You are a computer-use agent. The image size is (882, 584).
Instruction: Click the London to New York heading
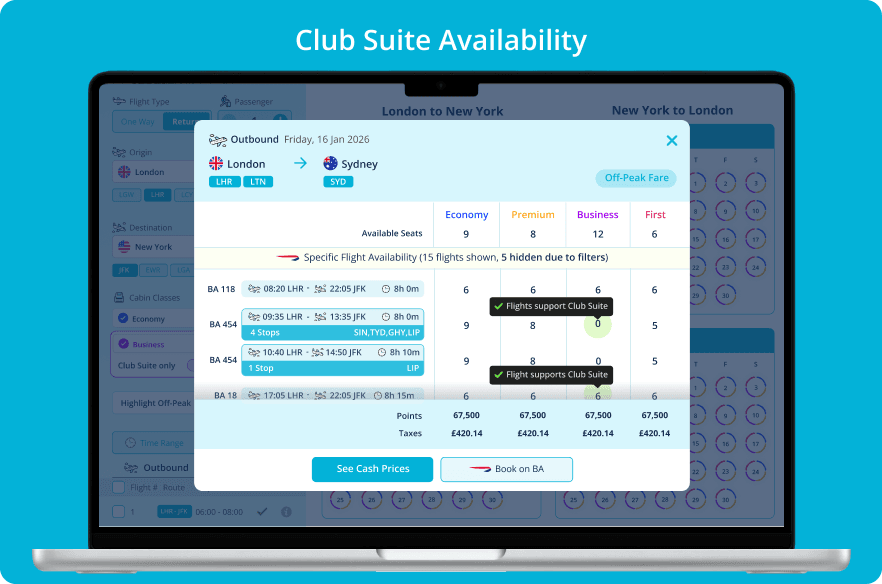pyautogui.click(x=442, y=111)
